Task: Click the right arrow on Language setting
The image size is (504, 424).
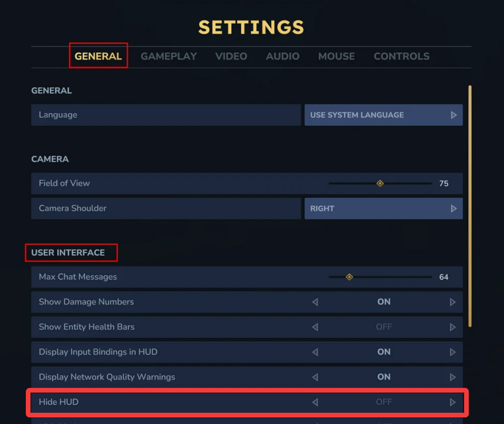Action: 453,115
